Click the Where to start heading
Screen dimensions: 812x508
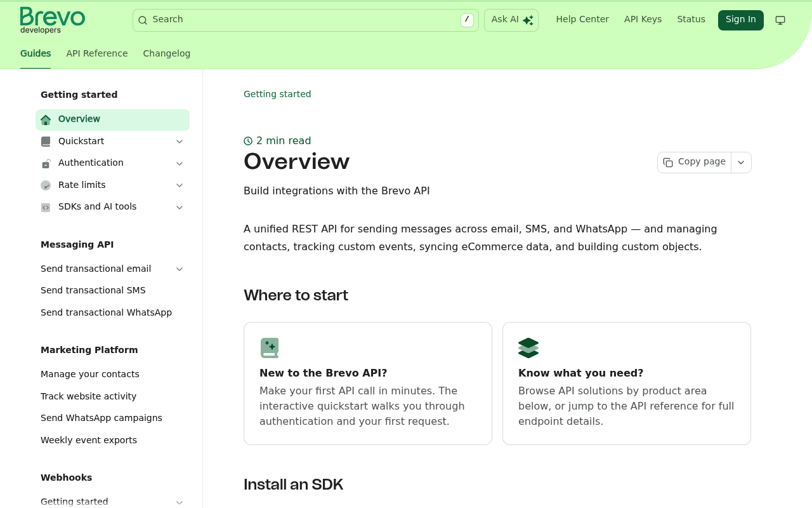(x=296, y=295)
